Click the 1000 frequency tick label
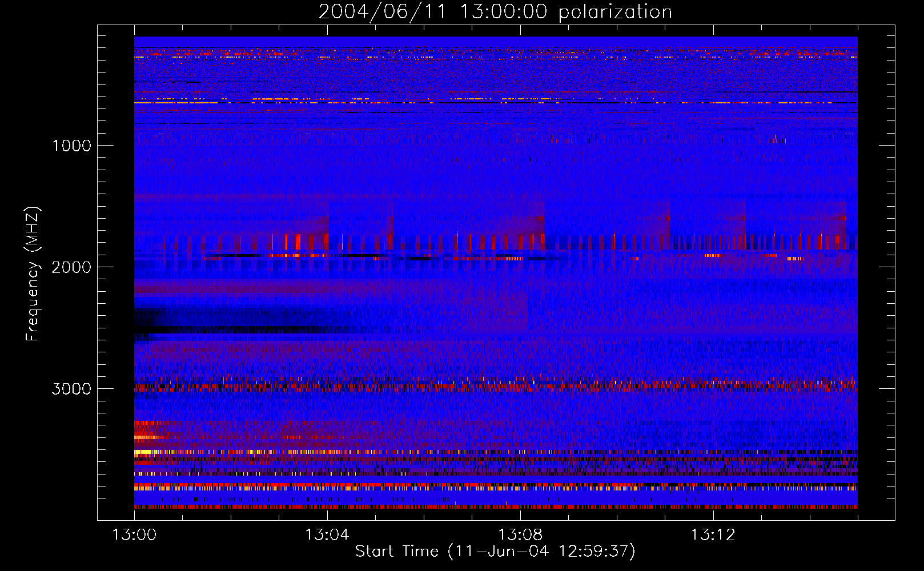The height and width of the screenshot is (571, 924). [x=71, y=145]
